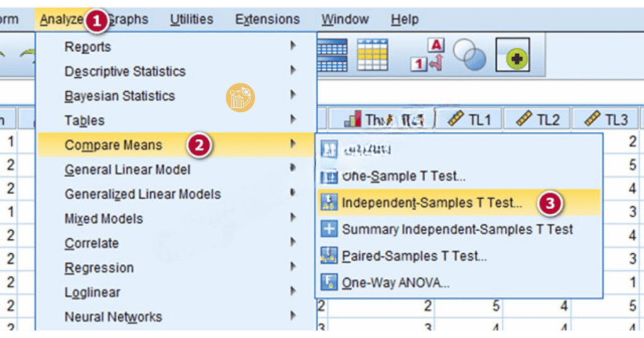Open the Help menu
This screenshot has height=338, width=644.
tap(404, 19)
